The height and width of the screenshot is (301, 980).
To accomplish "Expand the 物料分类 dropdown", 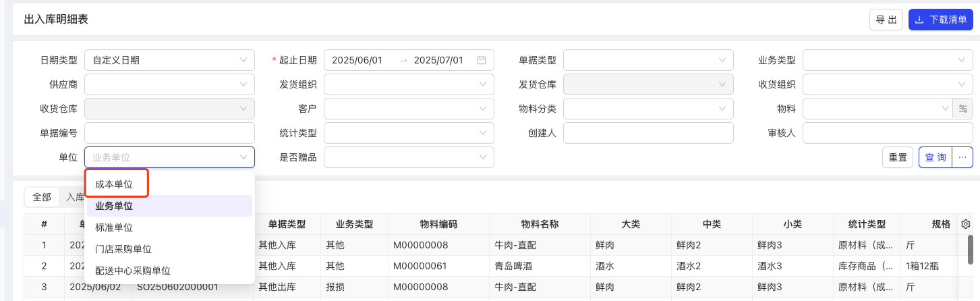I will point(648,109).
